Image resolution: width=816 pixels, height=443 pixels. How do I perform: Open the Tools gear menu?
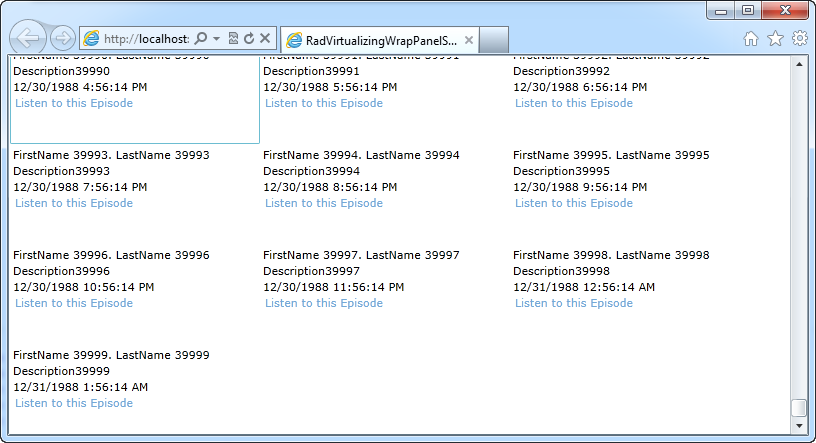pyautogui.click(x=799, y=39)
